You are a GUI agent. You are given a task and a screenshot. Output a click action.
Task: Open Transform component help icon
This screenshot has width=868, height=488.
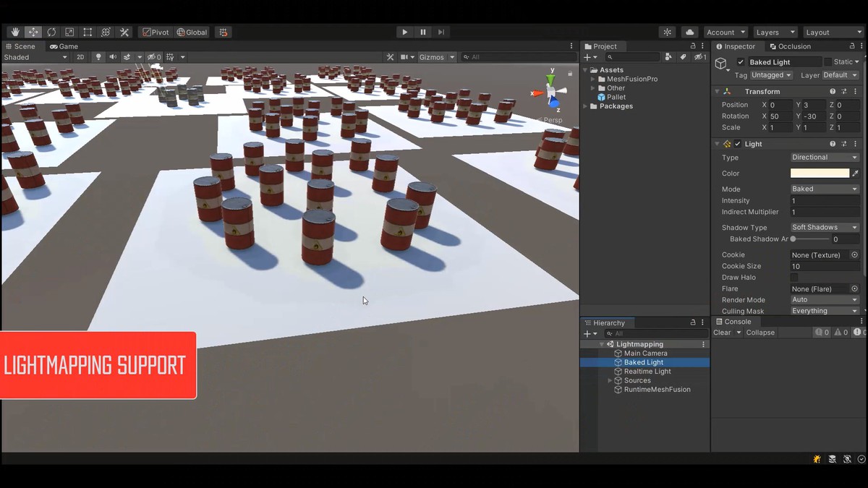pos(833,92)
